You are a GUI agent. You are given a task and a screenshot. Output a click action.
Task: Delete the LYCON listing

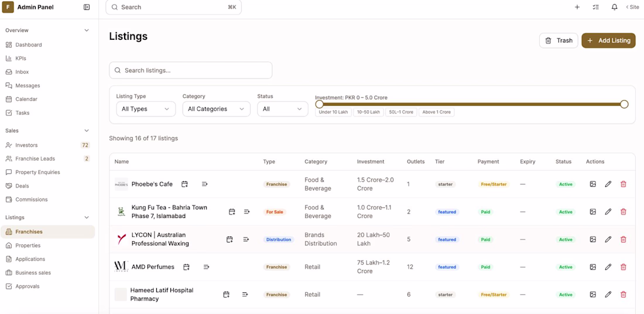click(x=624, y=239)
